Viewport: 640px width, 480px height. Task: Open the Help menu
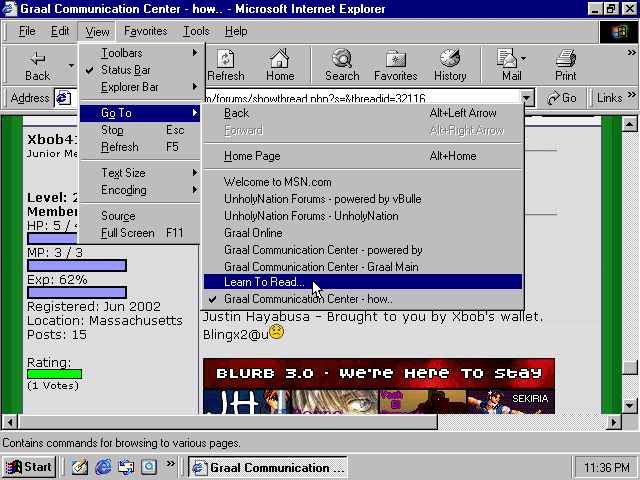236,31
